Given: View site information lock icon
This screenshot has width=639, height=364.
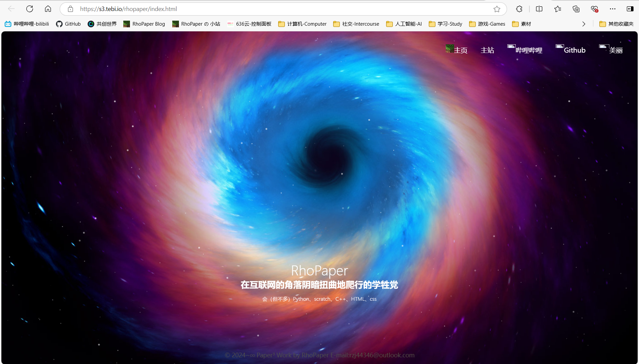Looking at the screenshot, I should coord(70,9).
